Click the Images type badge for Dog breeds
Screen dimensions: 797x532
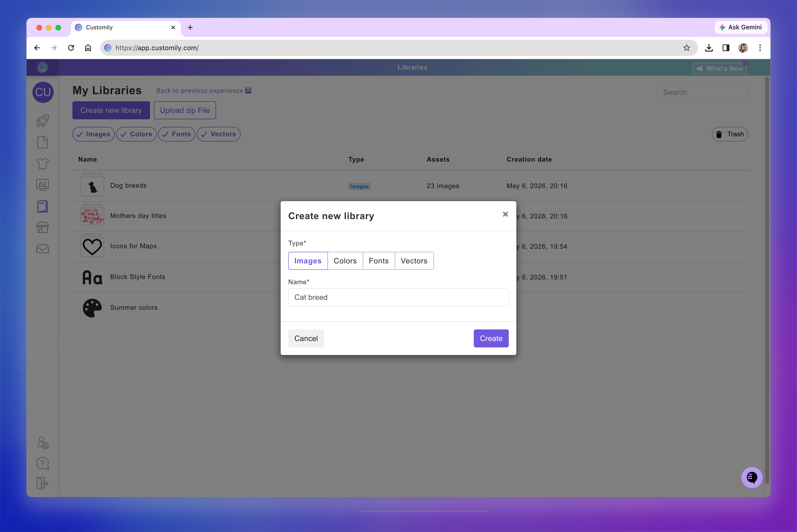pos(359,186)
